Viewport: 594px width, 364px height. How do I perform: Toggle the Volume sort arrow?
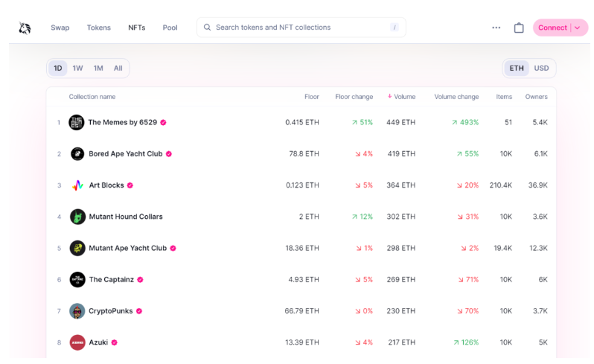point(389,96)
